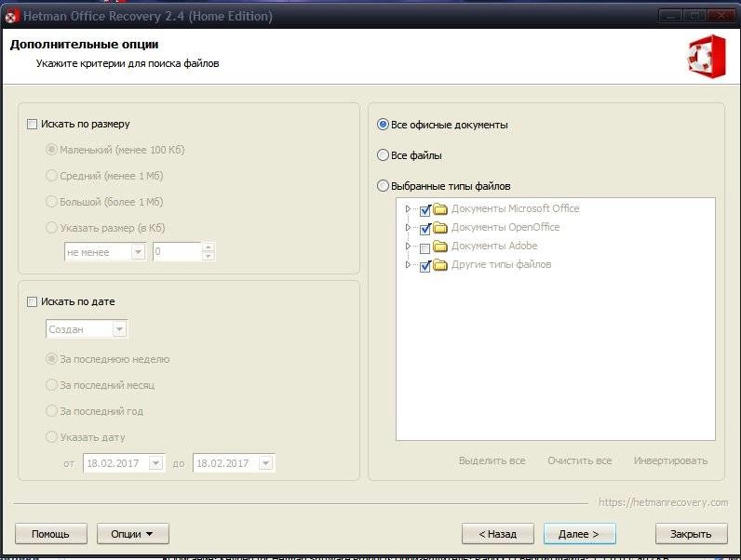Click the Другие типы файлов label
The width and height of the screenshot is (741, 560).
[501, 265]
